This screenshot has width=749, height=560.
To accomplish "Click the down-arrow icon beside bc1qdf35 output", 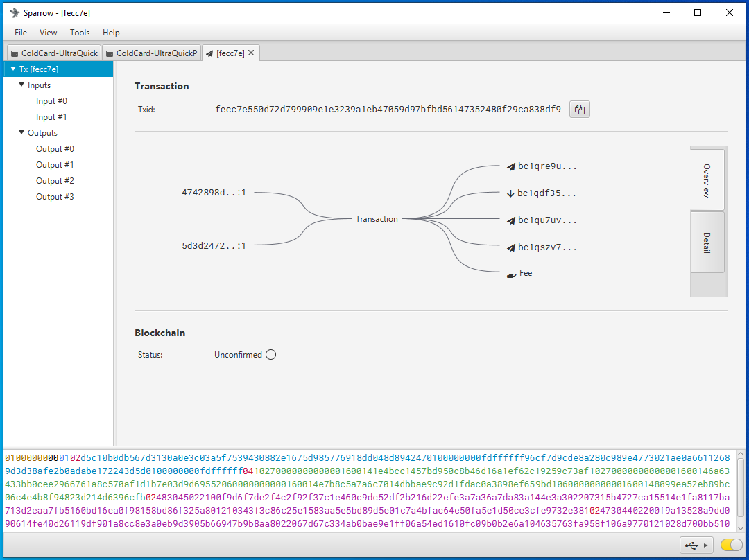I will coord(510,193).
